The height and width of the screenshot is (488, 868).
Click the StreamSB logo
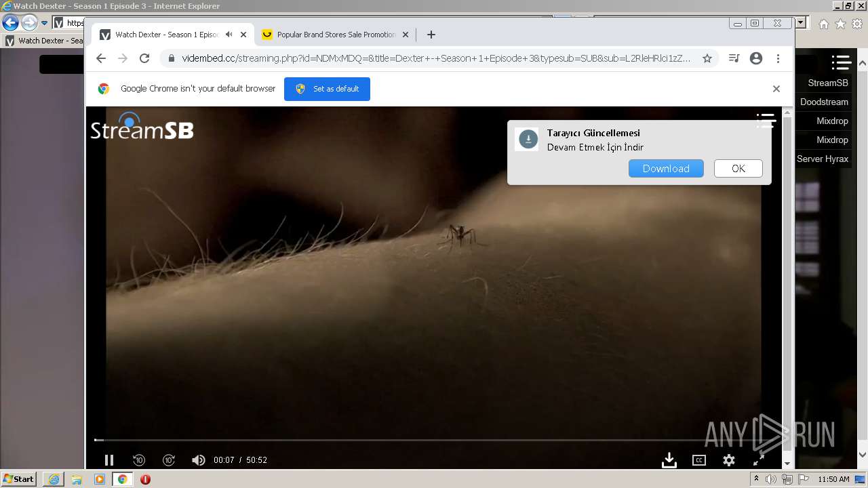[x=142, y=126]
